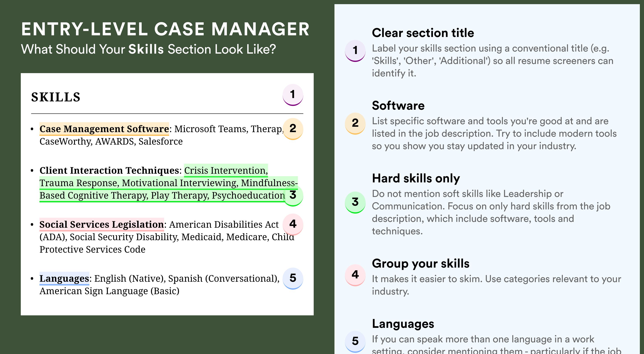644x354 pixels.
Task: Click the green highlighted Crisis Intervention text
Action: (226, 171)
